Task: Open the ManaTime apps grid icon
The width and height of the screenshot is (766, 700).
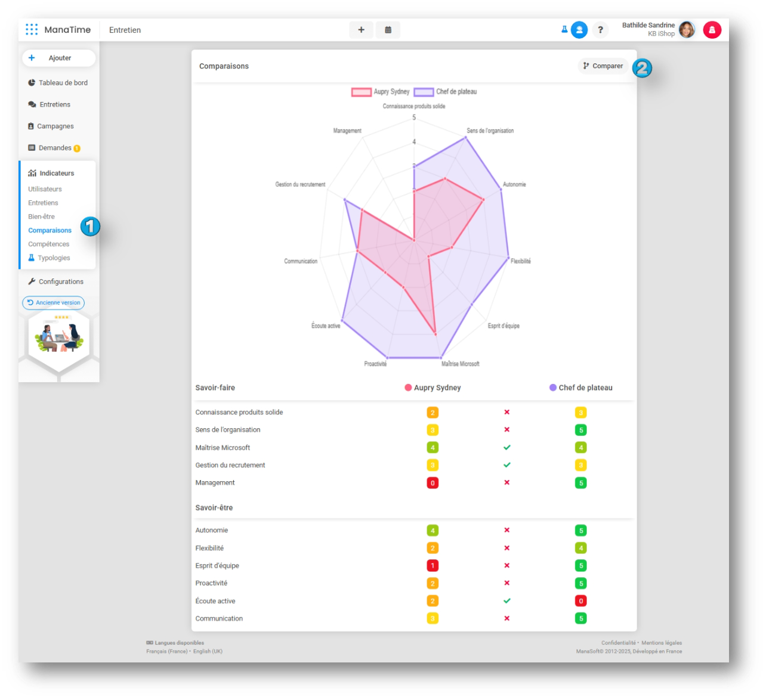Action: (x=32, y=29)
